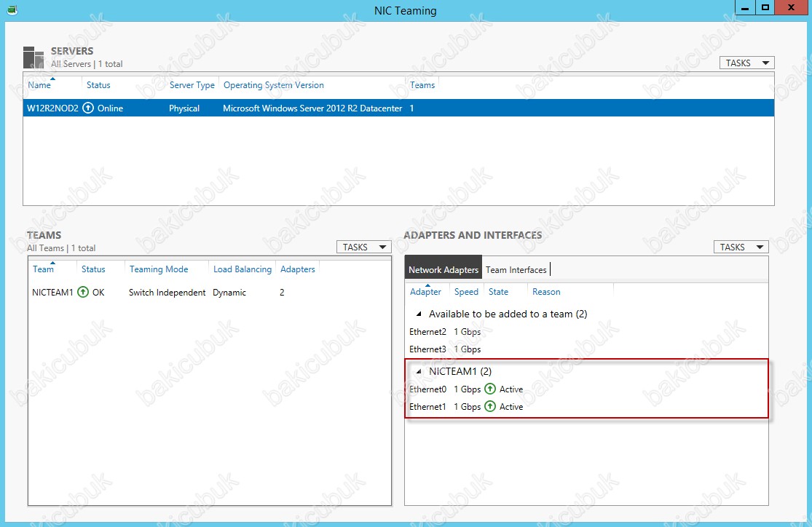Sort teams by Load Balancing column
The image size is (812, 527).
[x=243, y=269]
